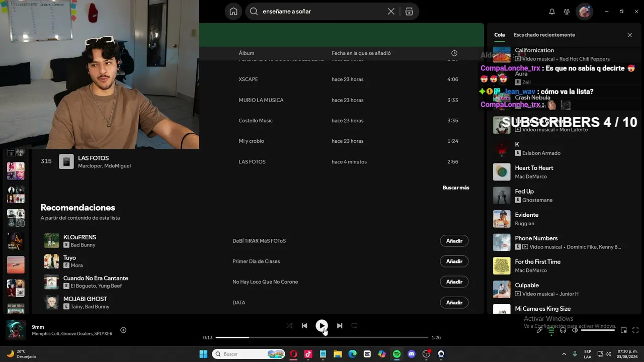Add Cuando No Era Cantante to playlist

454,282
